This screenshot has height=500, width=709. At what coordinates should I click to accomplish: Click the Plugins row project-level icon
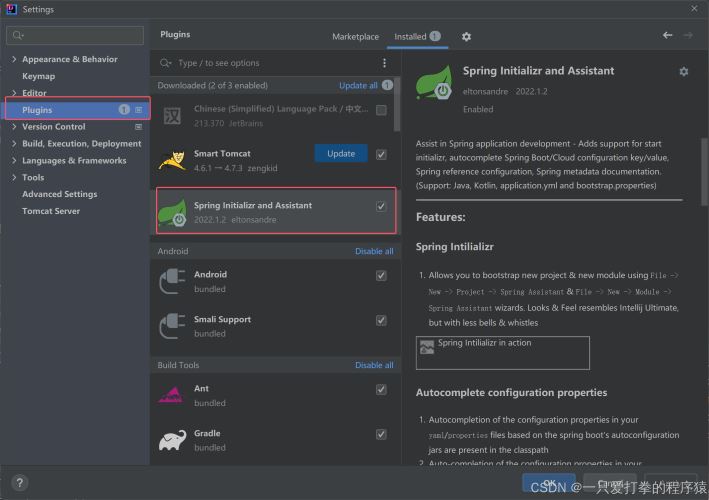click(138, 110)
